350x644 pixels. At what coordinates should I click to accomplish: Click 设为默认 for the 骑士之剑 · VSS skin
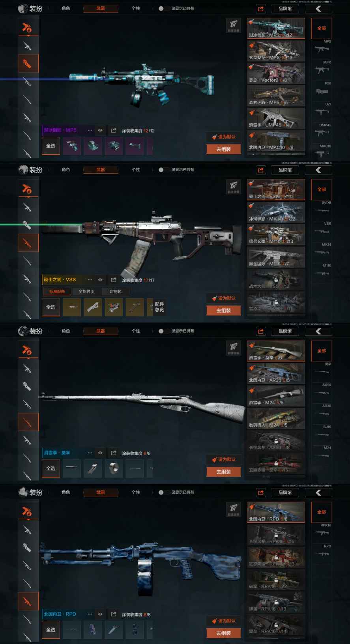[223, 298]
